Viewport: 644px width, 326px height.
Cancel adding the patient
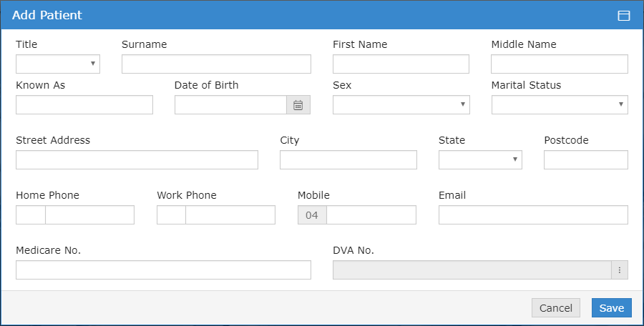coord(555,308)
